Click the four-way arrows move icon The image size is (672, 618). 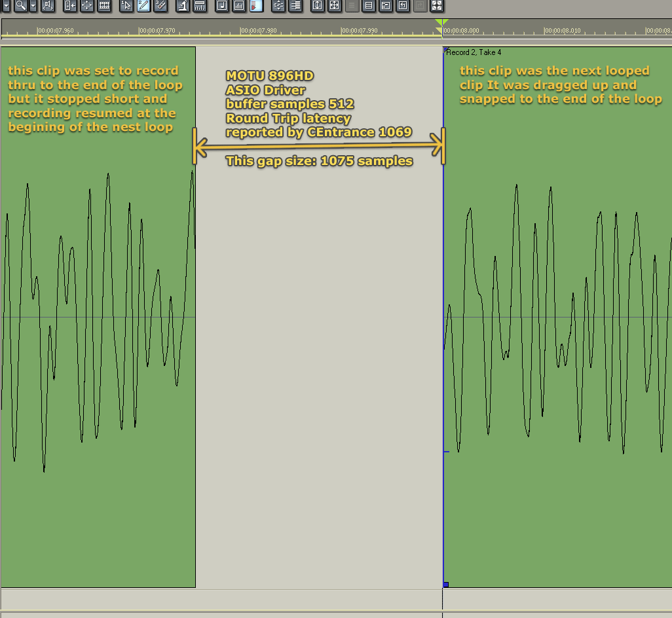[x=86, y=6]
